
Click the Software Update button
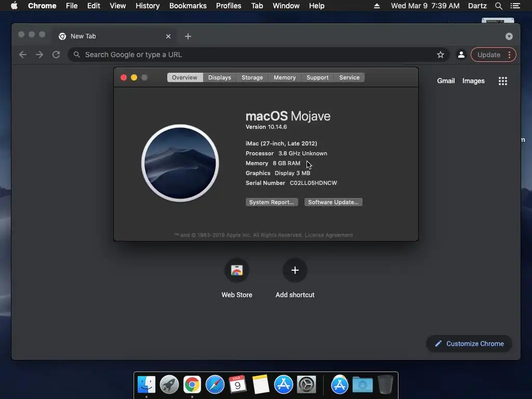[x=333, y=202]
